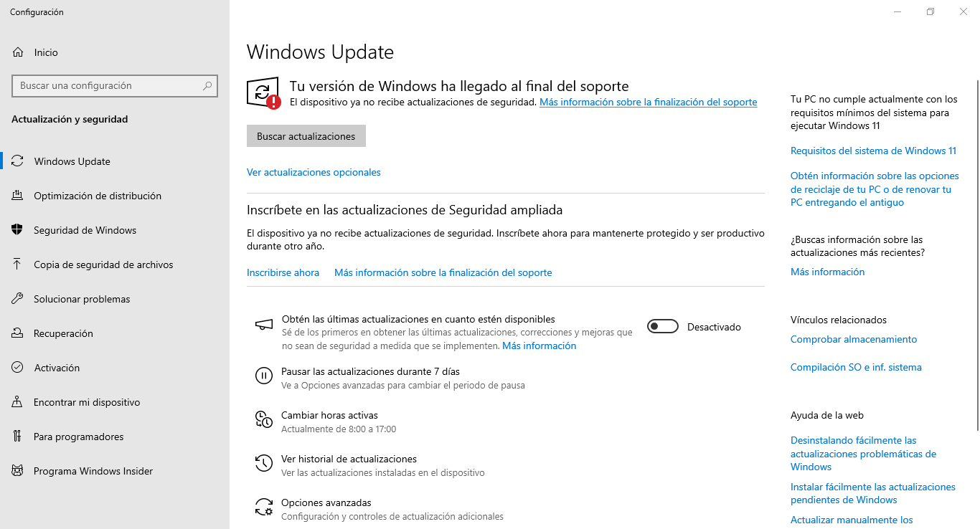Click the Recuperación icon in the sidebar
The image size is (980, 529).
(18, 333)
